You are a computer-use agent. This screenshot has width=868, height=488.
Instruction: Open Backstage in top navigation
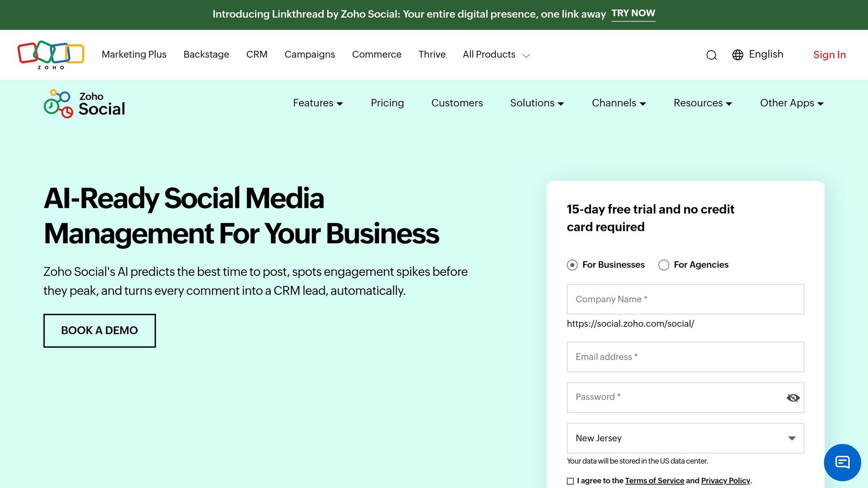click(x=206, y=55)
